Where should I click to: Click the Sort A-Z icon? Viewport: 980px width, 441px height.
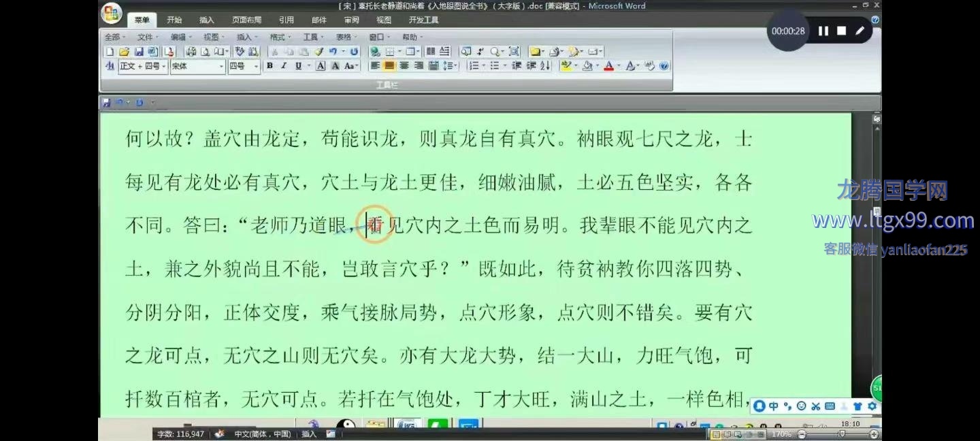pos(545,66)
